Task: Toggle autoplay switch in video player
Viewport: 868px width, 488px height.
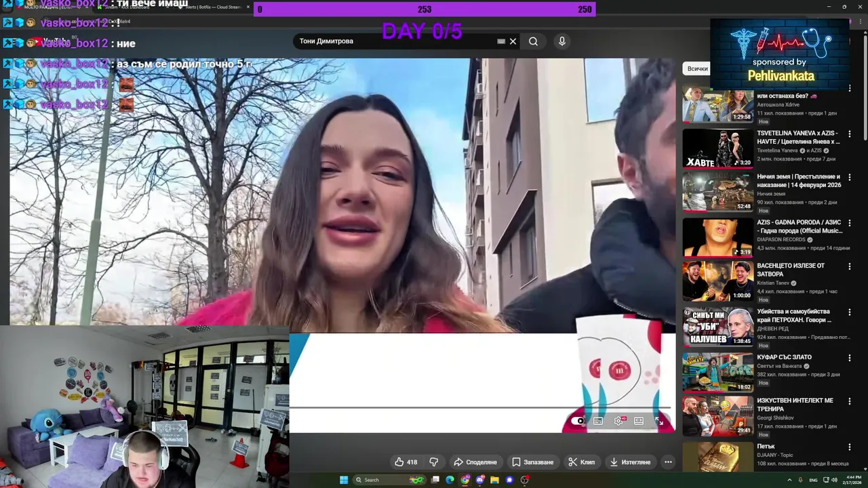Action: [578, 421]
